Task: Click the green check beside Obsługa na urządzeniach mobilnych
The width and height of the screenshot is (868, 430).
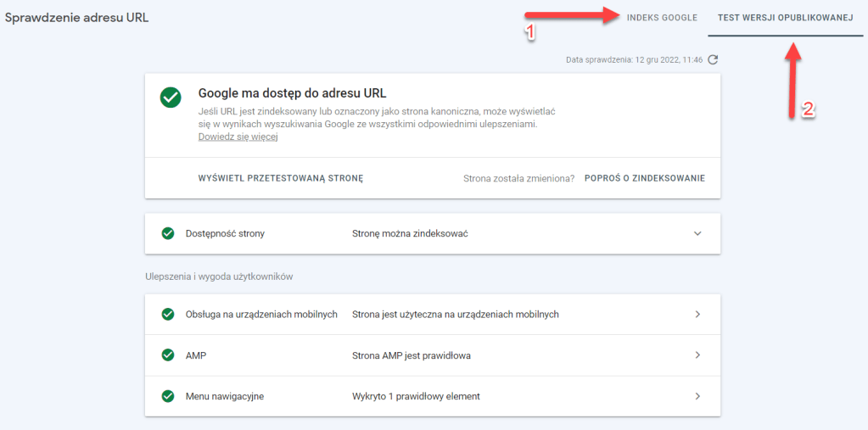Action: (168, 314)
